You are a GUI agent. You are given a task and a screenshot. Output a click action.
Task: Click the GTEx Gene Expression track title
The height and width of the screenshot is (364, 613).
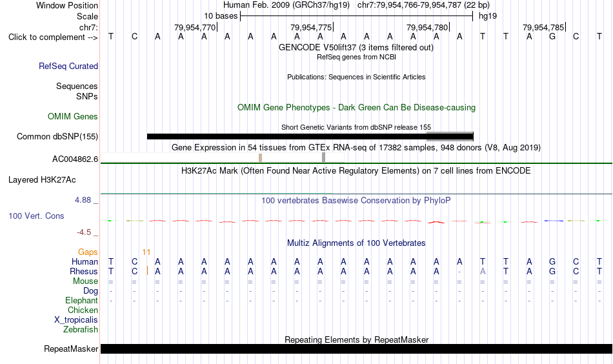coord(356,148)
